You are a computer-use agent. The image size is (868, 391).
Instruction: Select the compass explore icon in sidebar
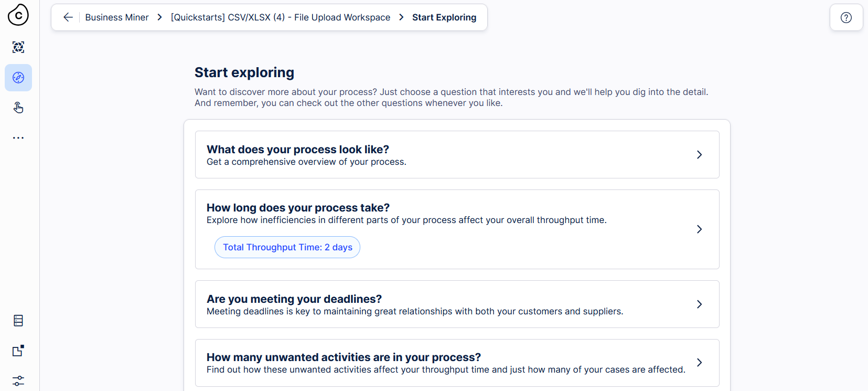coord(18,78)
